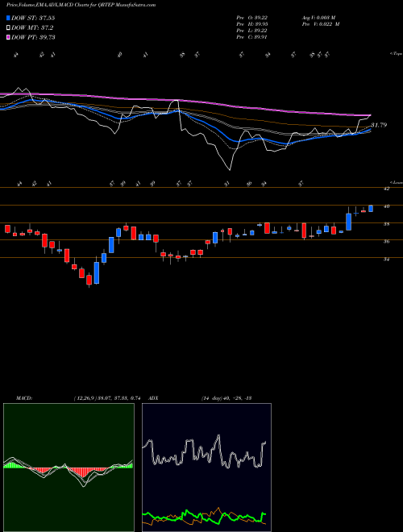Click the 'Pre H: 39.95' value
The image size is (403, 532).
coord(251,24)
